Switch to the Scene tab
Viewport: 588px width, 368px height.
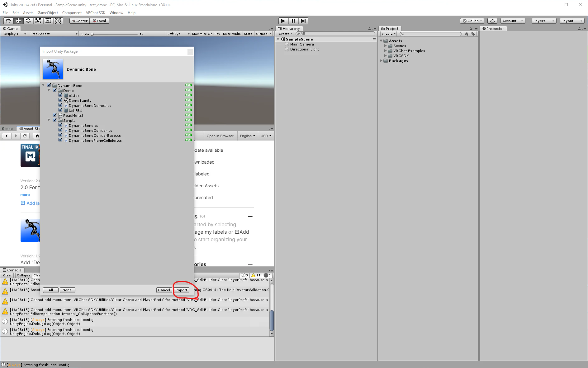7,129
